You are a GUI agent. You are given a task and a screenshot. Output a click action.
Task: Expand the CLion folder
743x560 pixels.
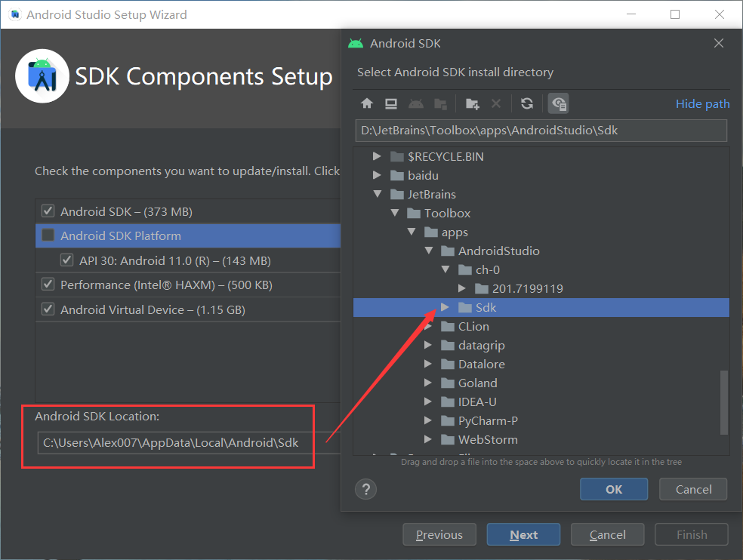(x=428, y=326)
